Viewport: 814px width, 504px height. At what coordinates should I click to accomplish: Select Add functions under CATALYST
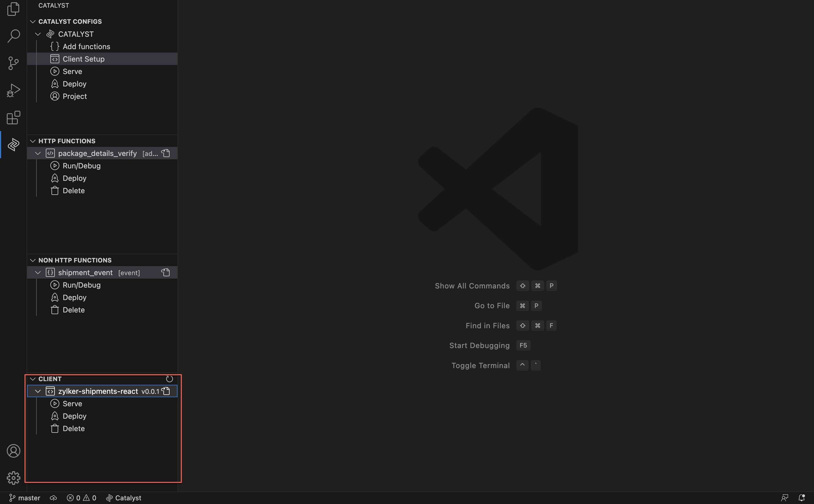[x=86, y=47]
